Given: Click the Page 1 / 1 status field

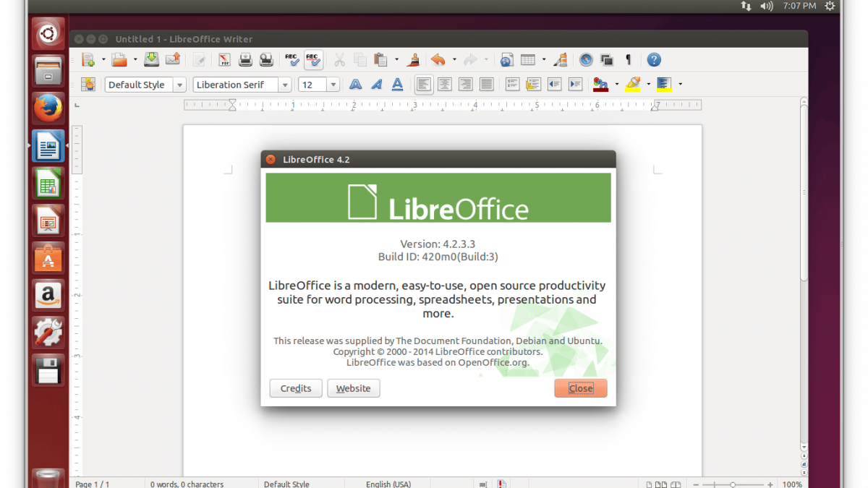Looking at the screenshot, I should tap(92, 484).
